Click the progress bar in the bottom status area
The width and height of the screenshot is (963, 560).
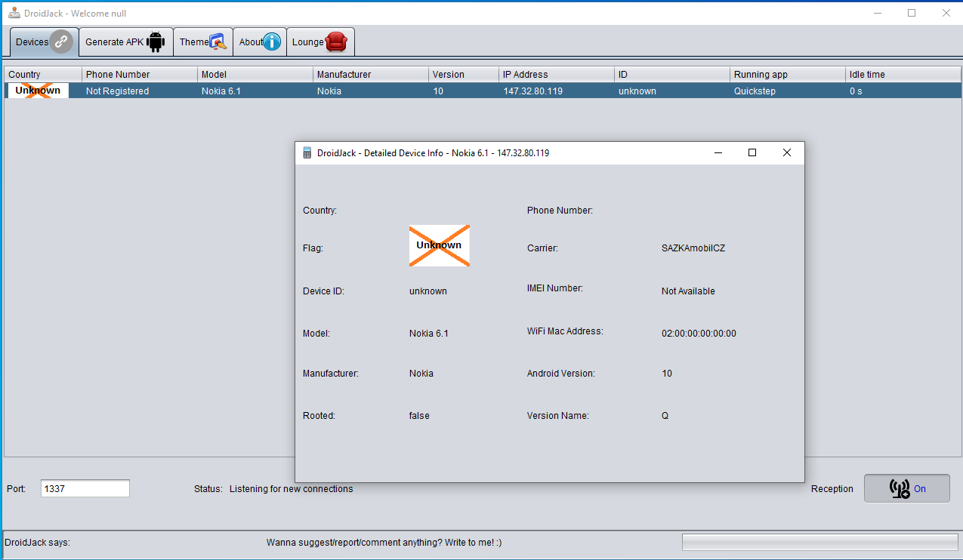pyautogui.click(x=819, y=542)
